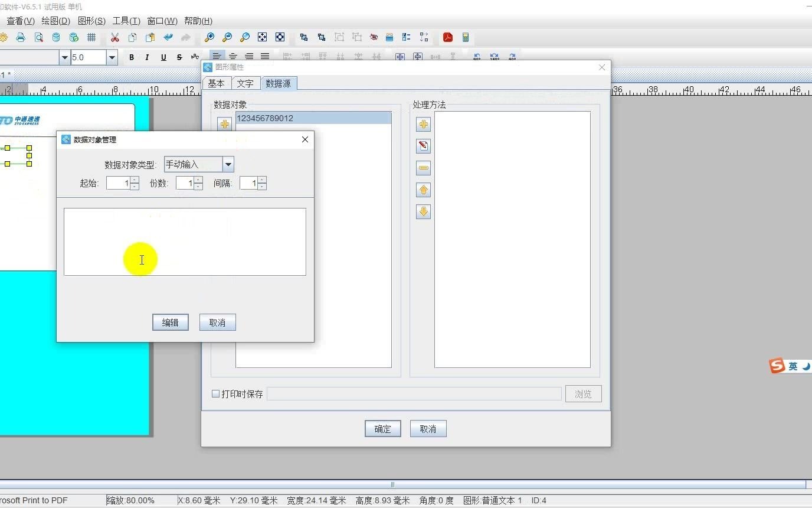Viewport: 812px width, 508px height.
Task: Click 取消 in 图形属性 dialog
Action: 428,429
